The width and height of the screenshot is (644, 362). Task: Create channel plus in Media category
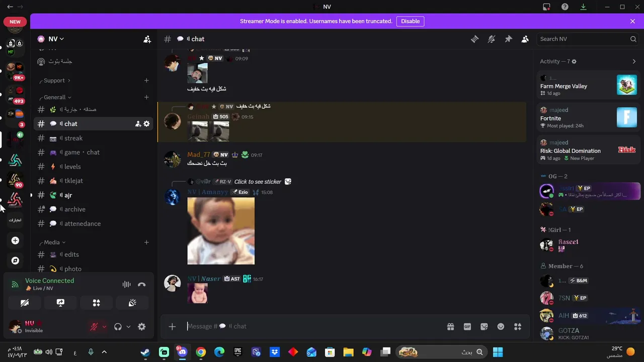coord(146,242)
